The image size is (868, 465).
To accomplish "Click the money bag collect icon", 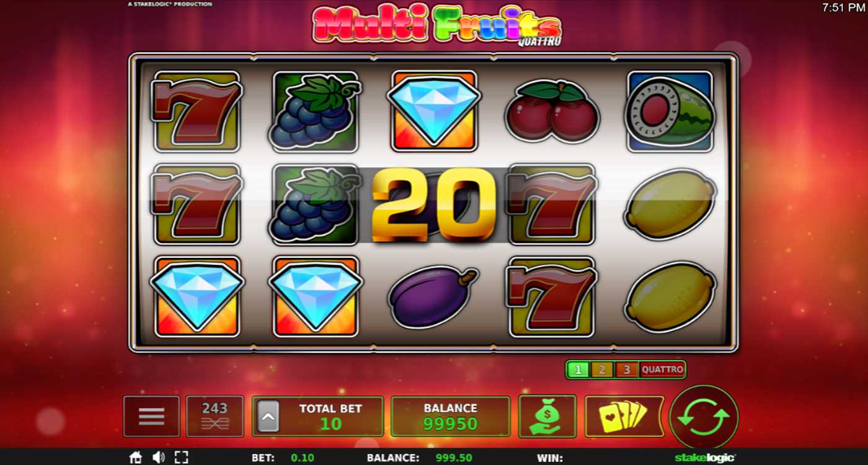I will click(x=547, y=416).
